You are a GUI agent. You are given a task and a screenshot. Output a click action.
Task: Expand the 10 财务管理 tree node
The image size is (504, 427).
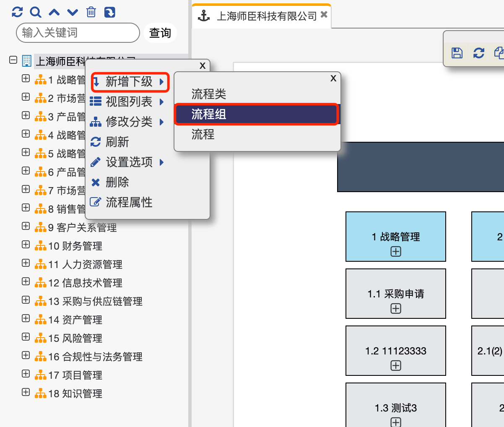tap(26, 245)
